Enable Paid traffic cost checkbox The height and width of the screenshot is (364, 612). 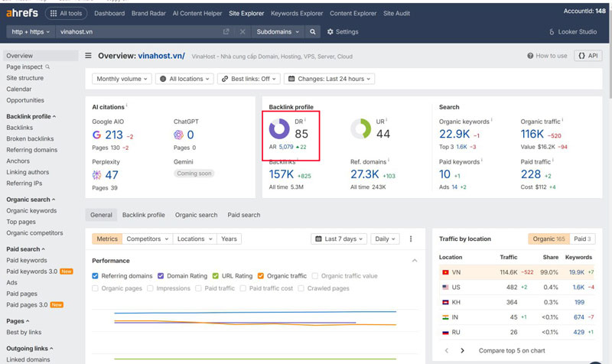tap(243, 288)
